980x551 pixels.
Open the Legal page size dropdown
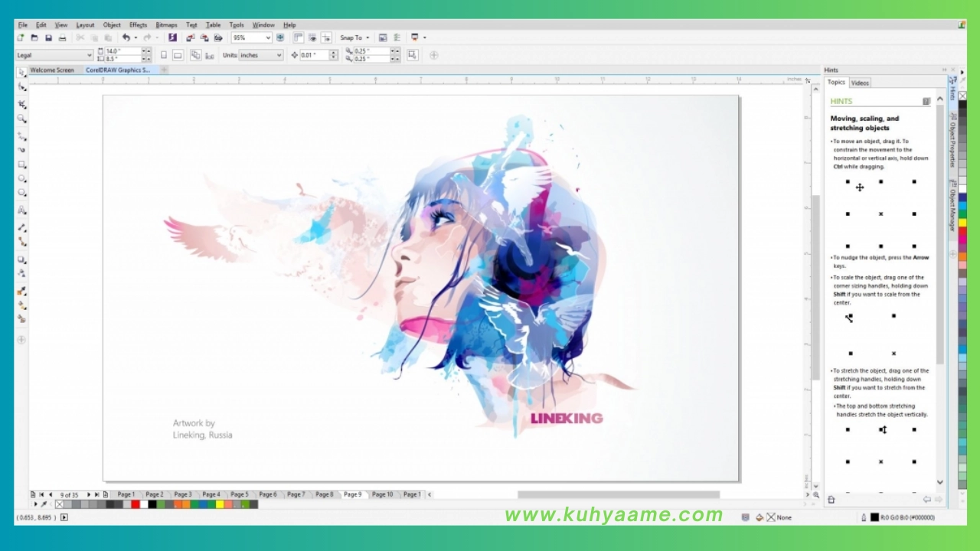click(89, 55)
